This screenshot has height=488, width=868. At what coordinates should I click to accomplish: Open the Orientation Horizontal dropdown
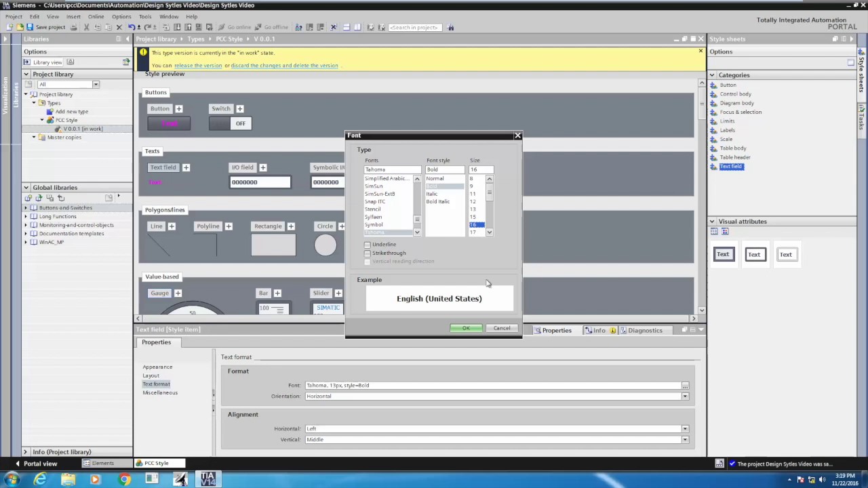point(685,396)
